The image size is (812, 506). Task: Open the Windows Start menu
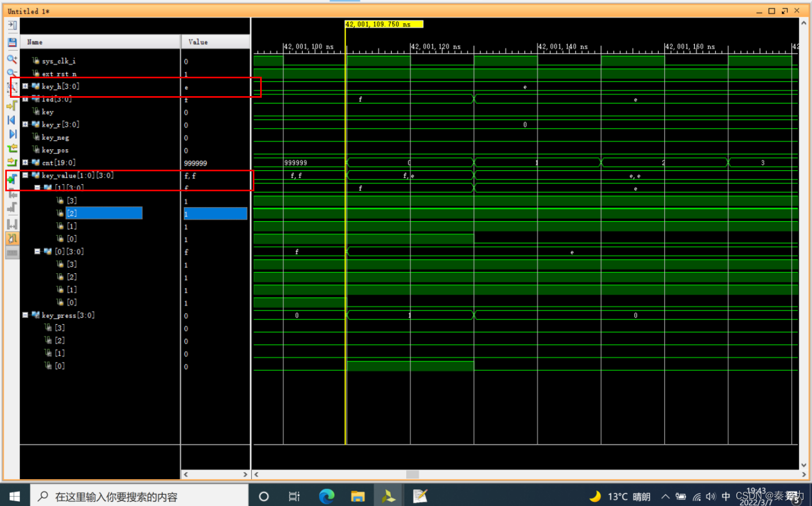[x=15, y=496]
